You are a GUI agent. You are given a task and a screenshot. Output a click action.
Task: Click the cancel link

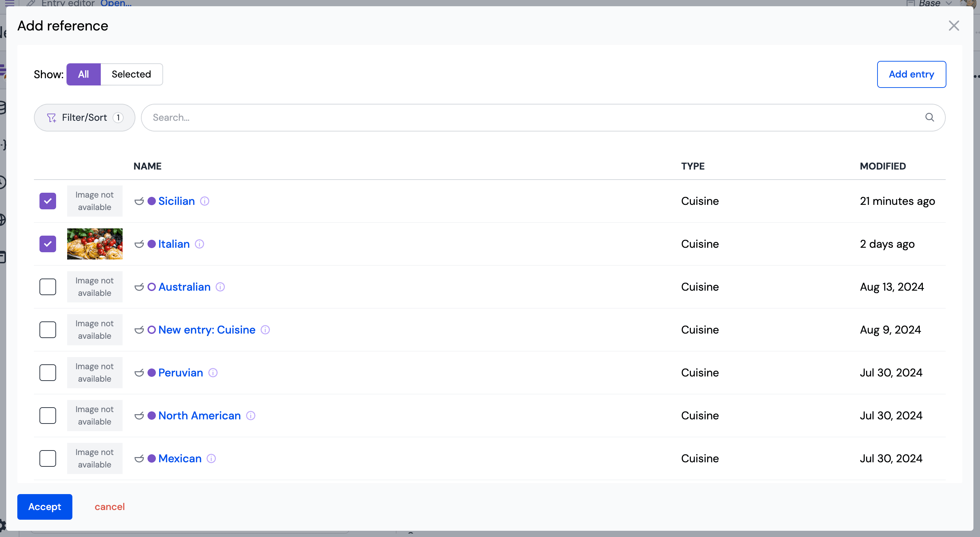(109, 507)
